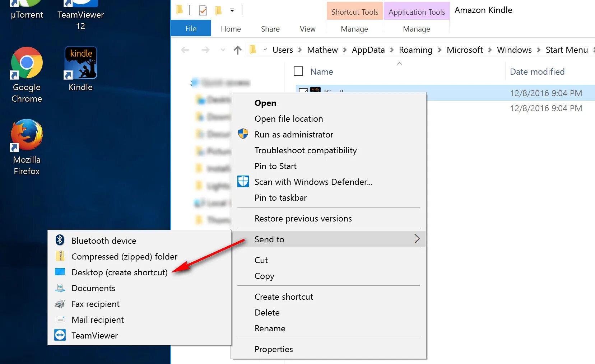Viewport: 595px width, 364px height.
Task: Click the fax machine icon in submenu
Action: point(60,303)
